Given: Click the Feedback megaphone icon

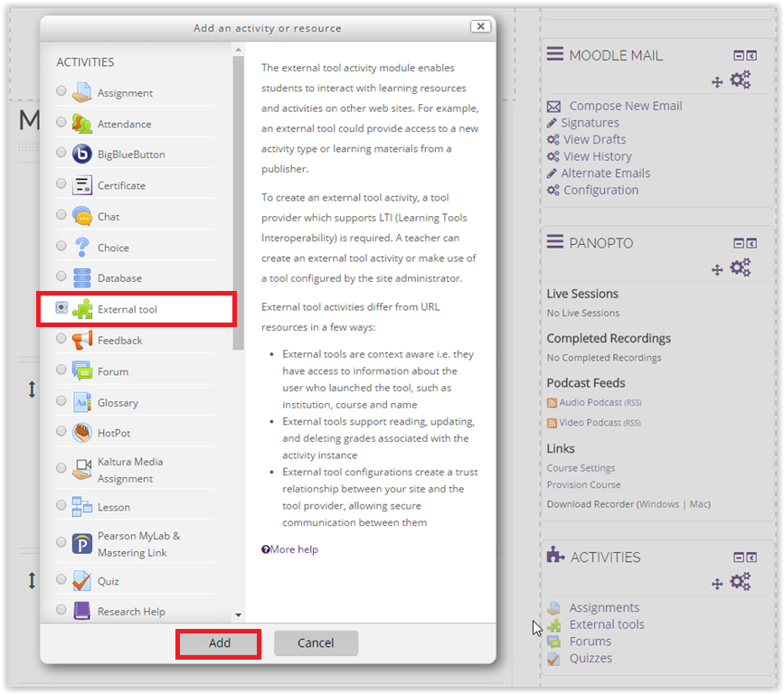Looking at the screenshot, I should [x=82, y=340].
